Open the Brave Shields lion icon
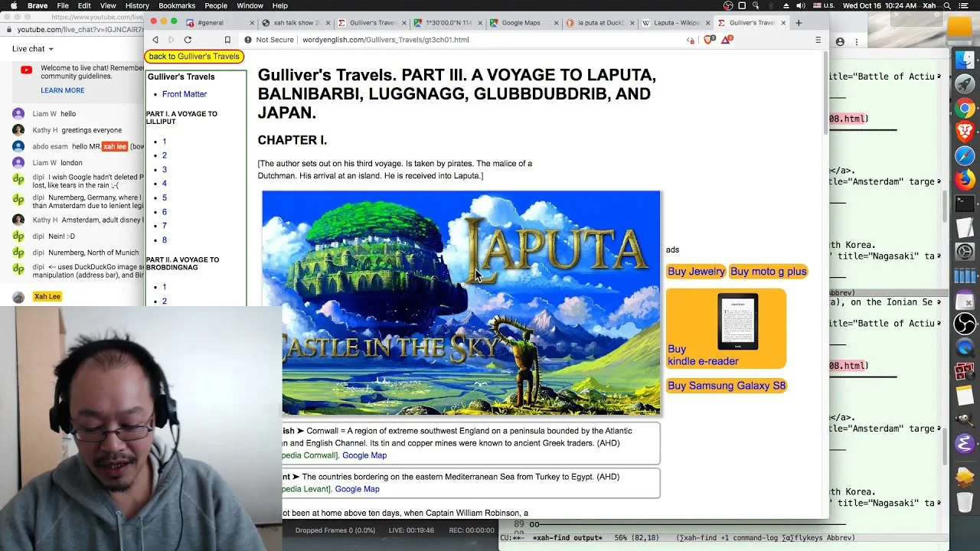The image size is (980, 551). tap(708, 40)
